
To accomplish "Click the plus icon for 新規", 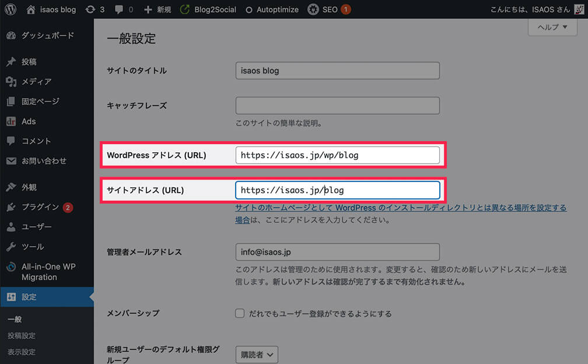I will coord(148,9).
